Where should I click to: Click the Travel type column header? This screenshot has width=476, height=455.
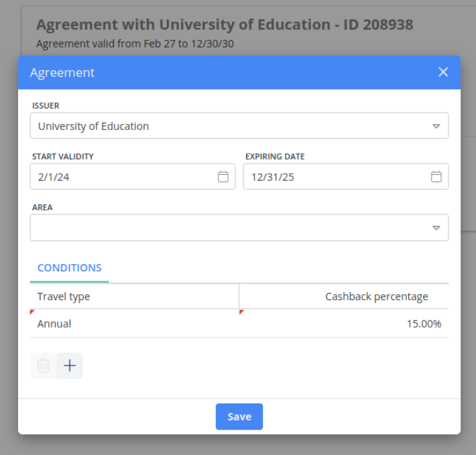[64, 296]
